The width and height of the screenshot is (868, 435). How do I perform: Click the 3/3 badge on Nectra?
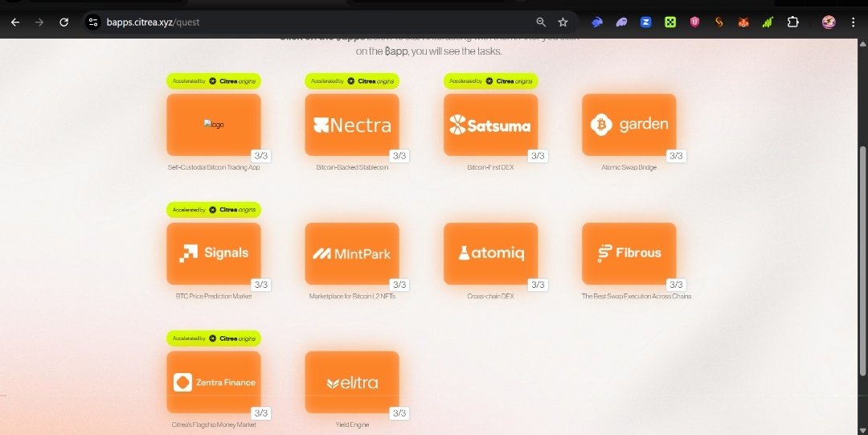point(399,156)
